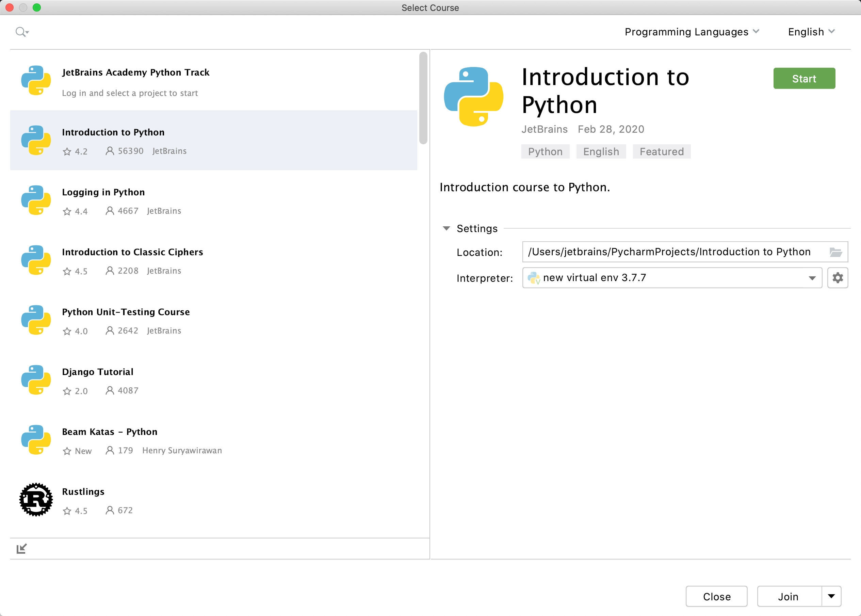This screenshot has width=861, height=616.
Task: Click the English tag label
Action: click(x=601, y=152)
